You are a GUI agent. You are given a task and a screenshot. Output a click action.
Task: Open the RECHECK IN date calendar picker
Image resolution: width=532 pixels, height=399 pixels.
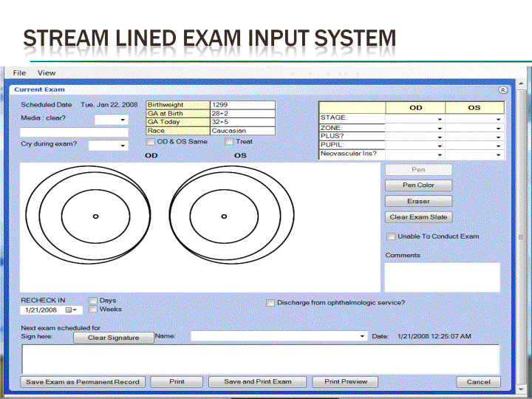pos(70,310)
